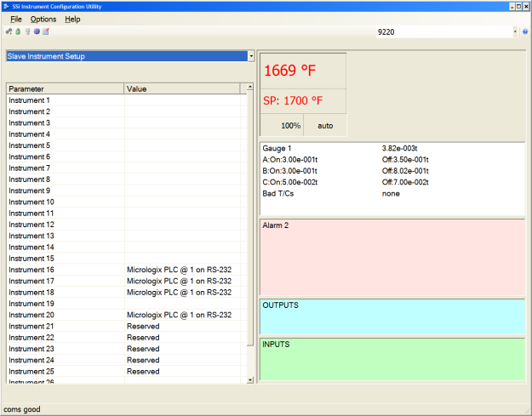Click the first connection icon in the toolbar
The image size is (532, 416).
click(9, 31)
